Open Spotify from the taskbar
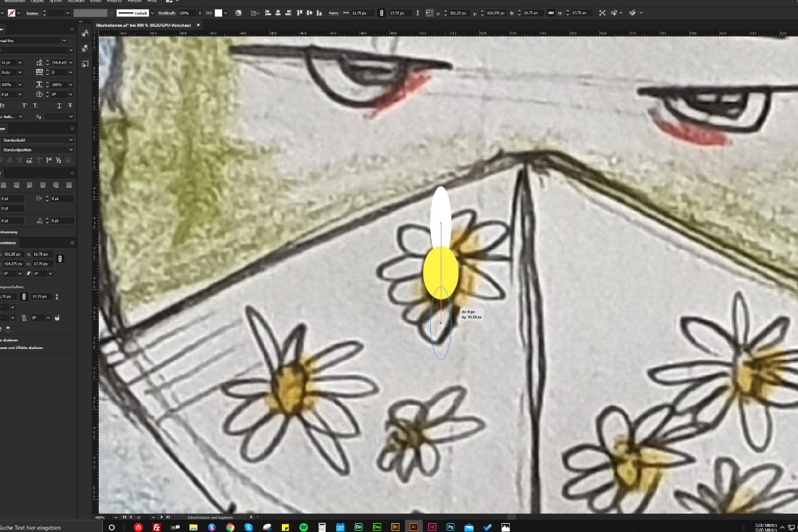The width and height of the screenshot is (798, 532). (x=303, y=527)
